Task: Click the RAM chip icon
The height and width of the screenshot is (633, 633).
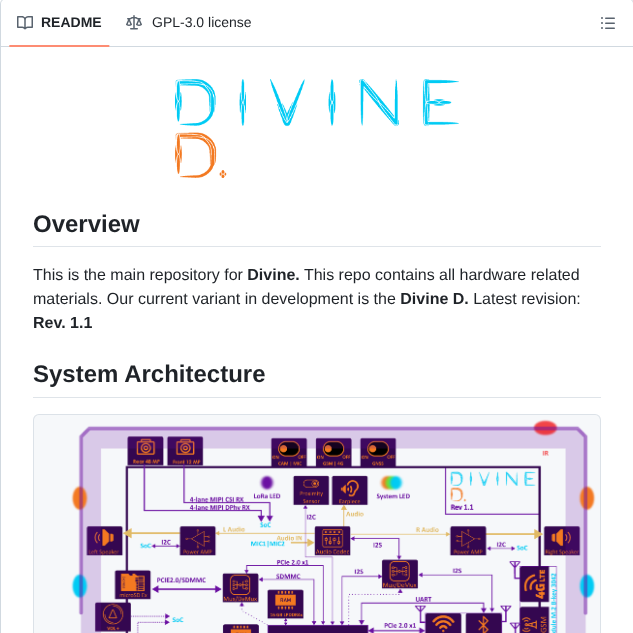Action: click(x=285, y=604)
